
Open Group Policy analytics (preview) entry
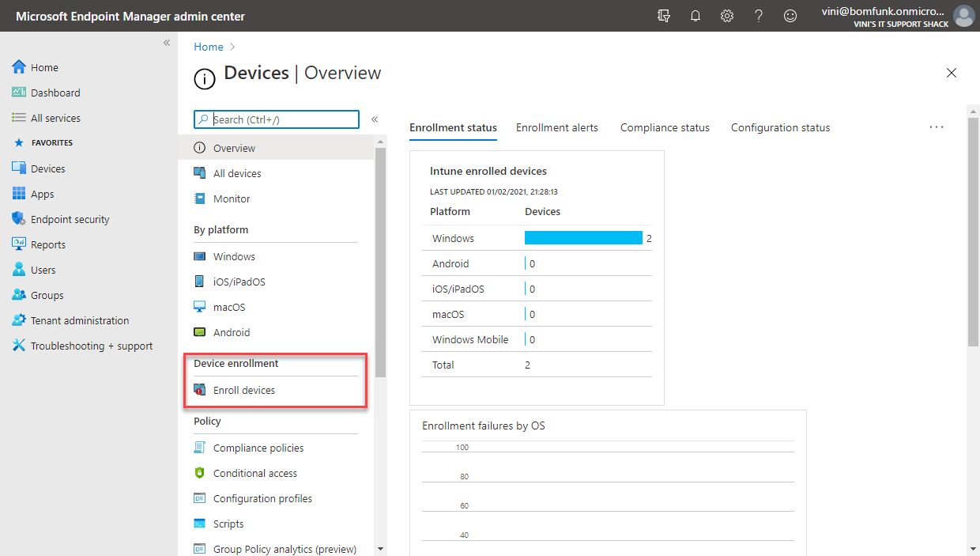click(x=276, y=549)
